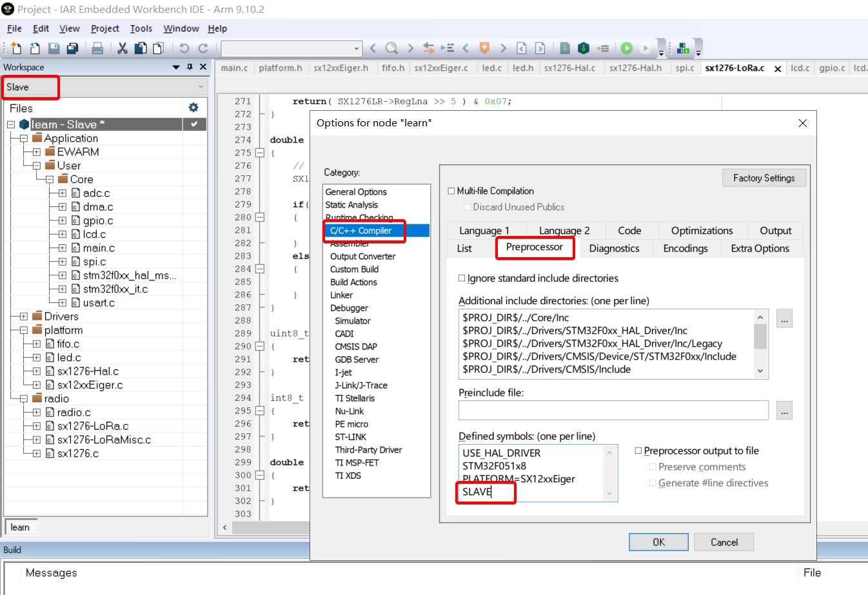Tick Preprocessor output to file checkbox
Image resolution: width=868 pixels, height=595 pixels.
coord(638,451)
